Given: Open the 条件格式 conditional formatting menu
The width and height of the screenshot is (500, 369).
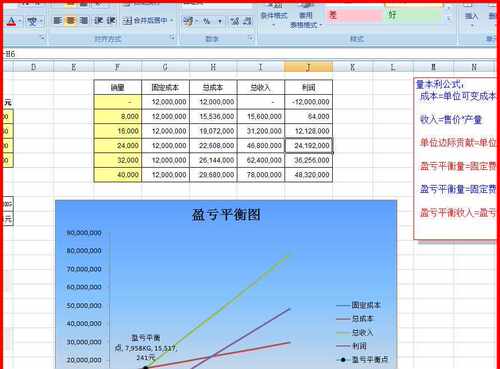Looking at the screenshot, I should (x=274, y=16).
